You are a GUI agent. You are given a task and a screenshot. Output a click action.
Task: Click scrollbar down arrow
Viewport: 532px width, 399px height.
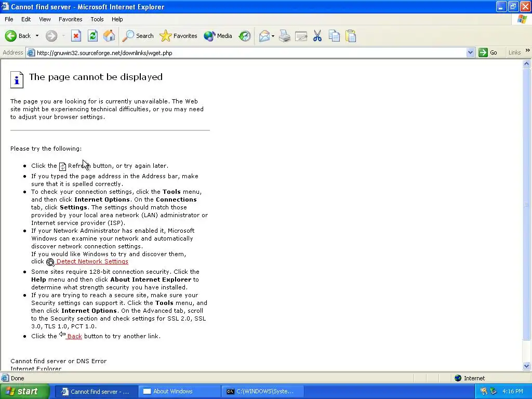tap(527, 366)
